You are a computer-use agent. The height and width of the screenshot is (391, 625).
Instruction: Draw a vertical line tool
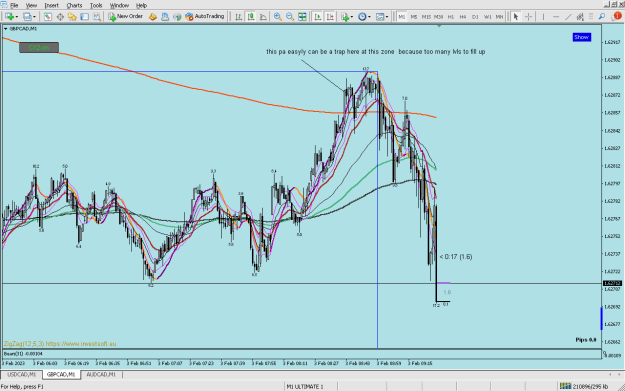pyautogui.click(x=543, y=17)
